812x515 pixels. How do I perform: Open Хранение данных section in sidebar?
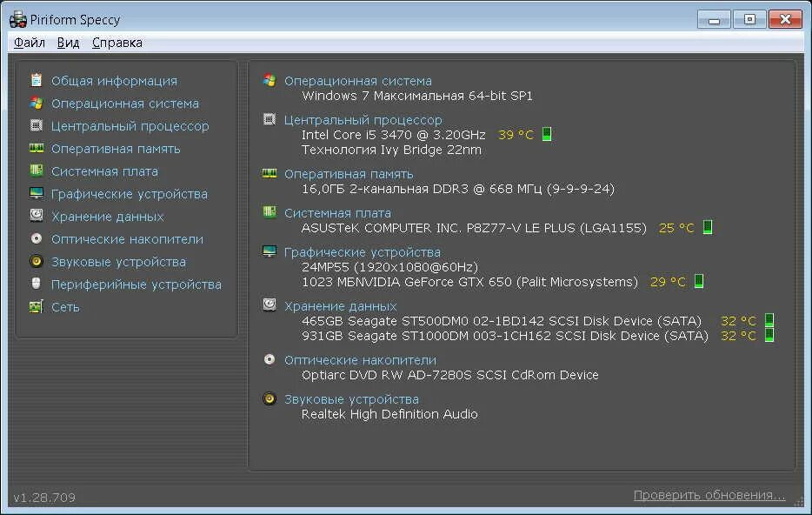coord(108,217)
